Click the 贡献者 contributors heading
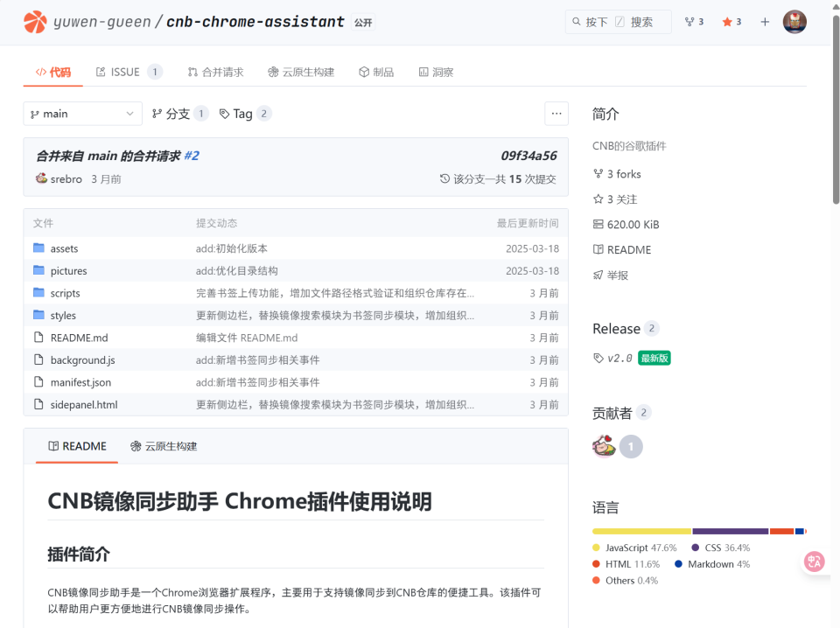The width and height of the screenshot is (840, 628). tap(612, 413)
